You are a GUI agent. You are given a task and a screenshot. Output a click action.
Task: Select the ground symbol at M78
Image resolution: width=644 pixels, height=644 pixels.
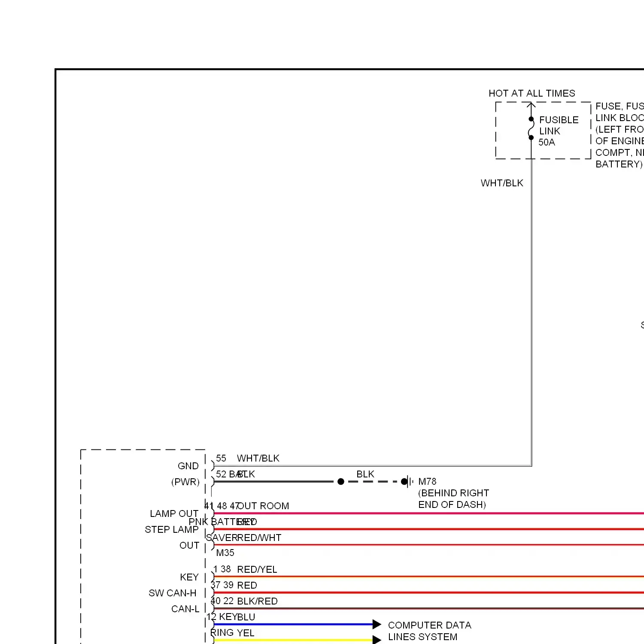click(408, 481)
